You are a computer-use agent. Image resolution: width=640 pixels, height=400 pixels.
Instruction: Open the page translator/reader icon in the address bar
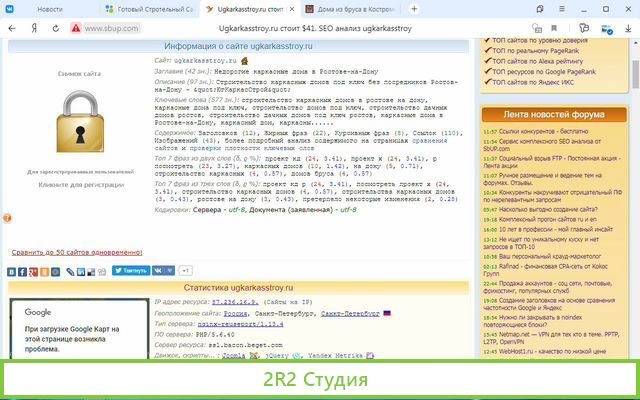point(537,28)
